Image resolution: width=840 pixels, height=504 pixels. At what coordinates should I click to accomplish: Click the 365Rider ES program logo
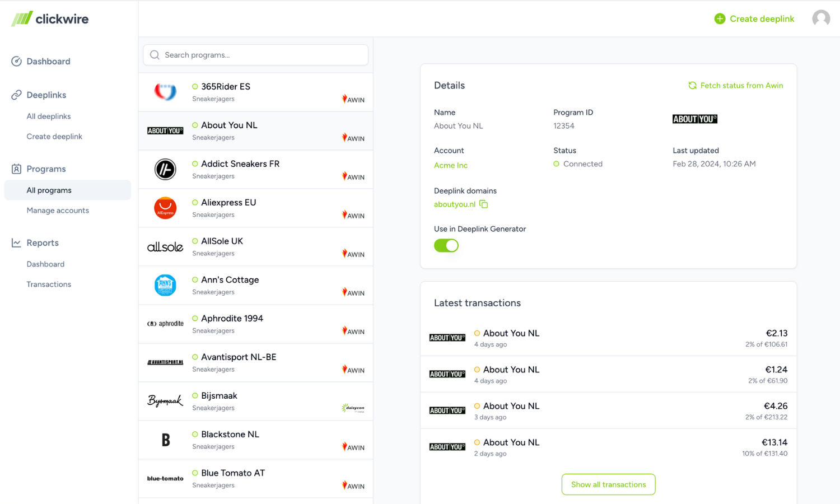point(165,92)
